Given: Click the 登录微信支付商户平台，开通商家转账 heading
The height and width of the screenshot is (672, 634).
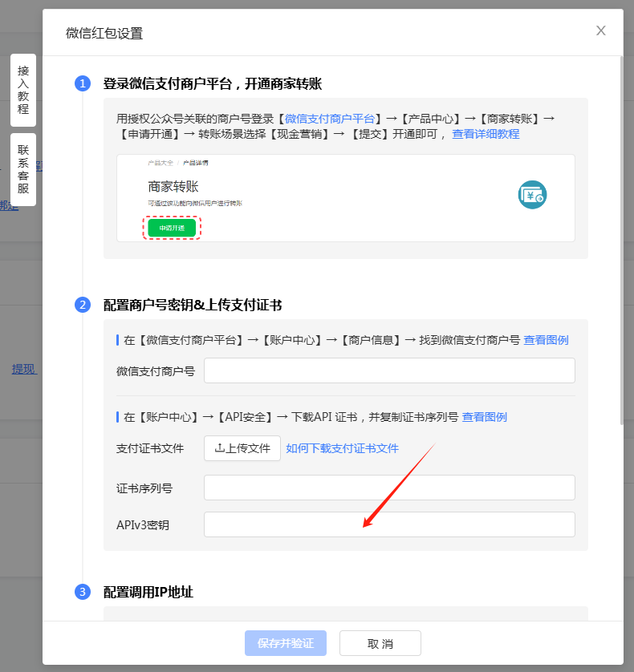Looking at the screenshot, I should click(x=213, y=83).
